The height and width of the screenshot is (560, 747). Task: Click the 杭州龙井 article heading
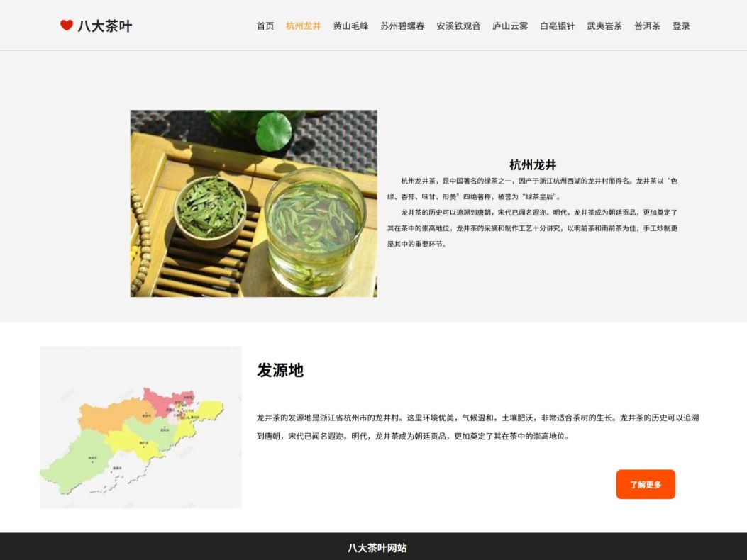[533, 164]
